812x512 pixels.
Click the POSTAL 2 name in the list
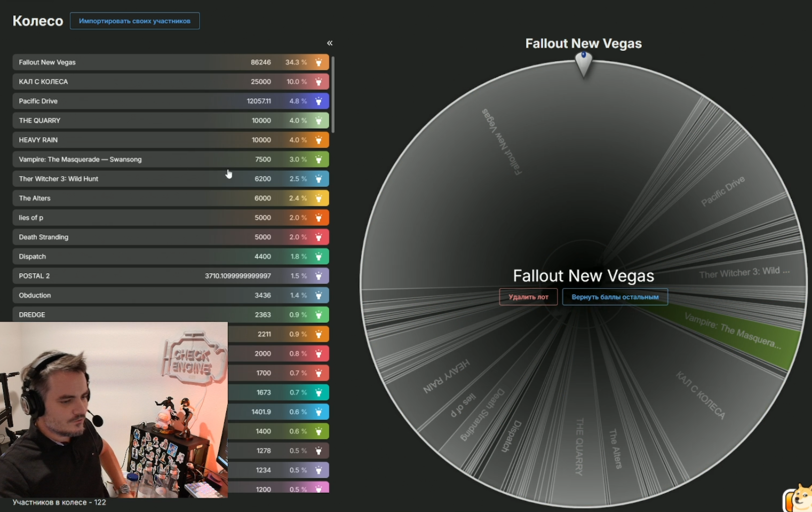coord(34,276)
